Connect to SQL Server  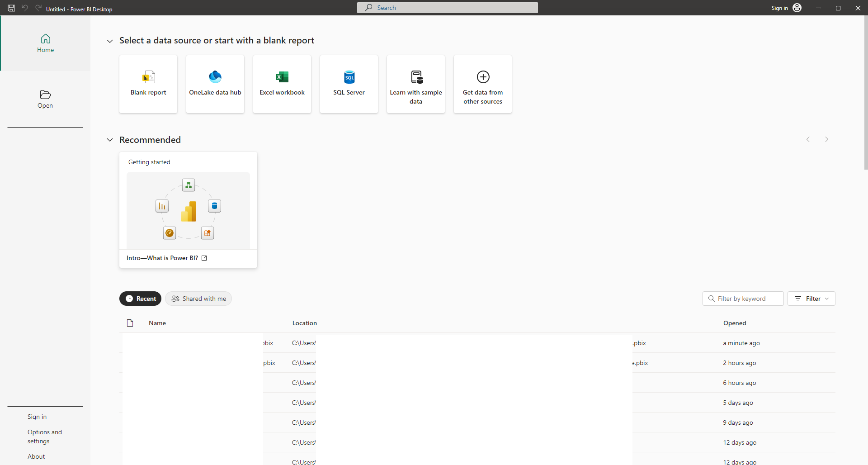click(349, 84)
